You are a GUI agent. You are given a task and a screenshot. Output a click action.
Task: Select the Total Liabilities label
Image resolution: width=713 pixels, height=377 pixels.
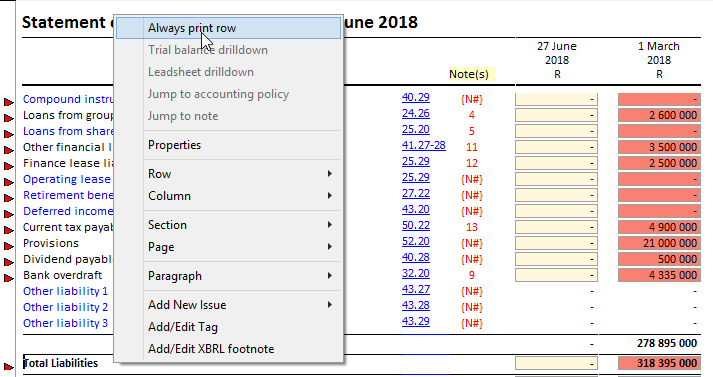[60, 363]
